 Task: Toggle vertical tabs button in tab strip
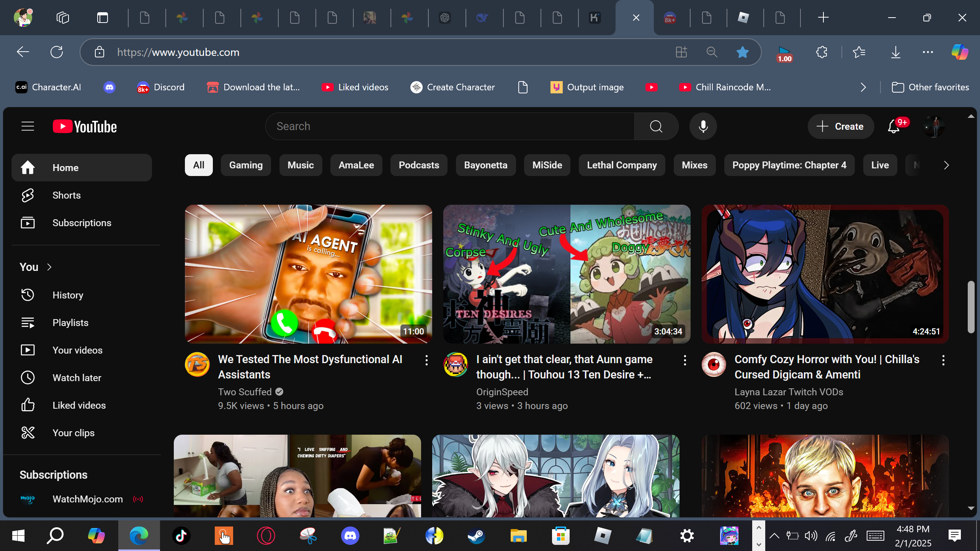pyautogui.click(x=102, y=18)
